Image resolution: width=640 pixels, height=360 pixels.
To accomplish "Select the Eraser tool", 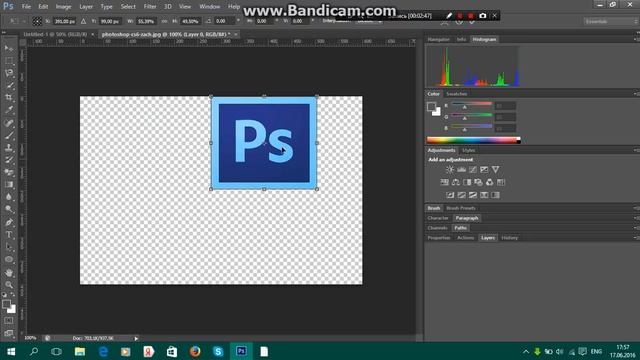I will coord(9,172).
